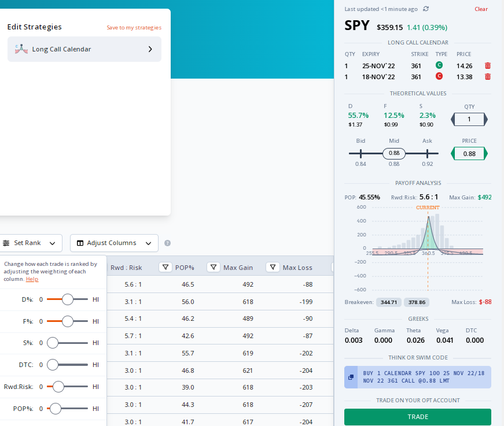Click the Max Gain column header
The height and width of the screenshot is (426, 504).
click(x=238, y=268)
